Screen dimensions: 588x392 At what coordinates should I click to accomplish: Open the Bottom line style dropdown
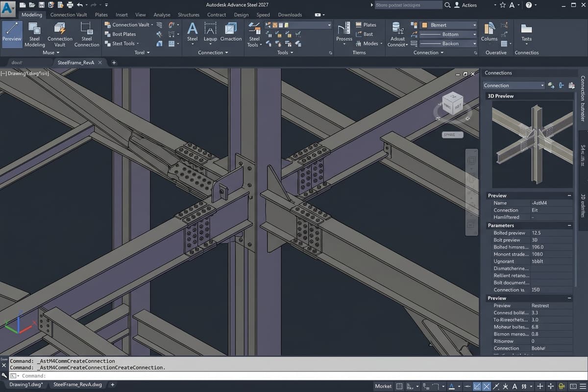[448, 34]
